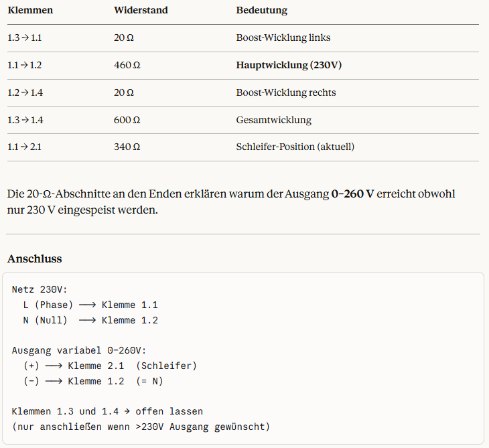
Task: Click the 1.1→2.1 table cell
Action: tap(25, 147)
